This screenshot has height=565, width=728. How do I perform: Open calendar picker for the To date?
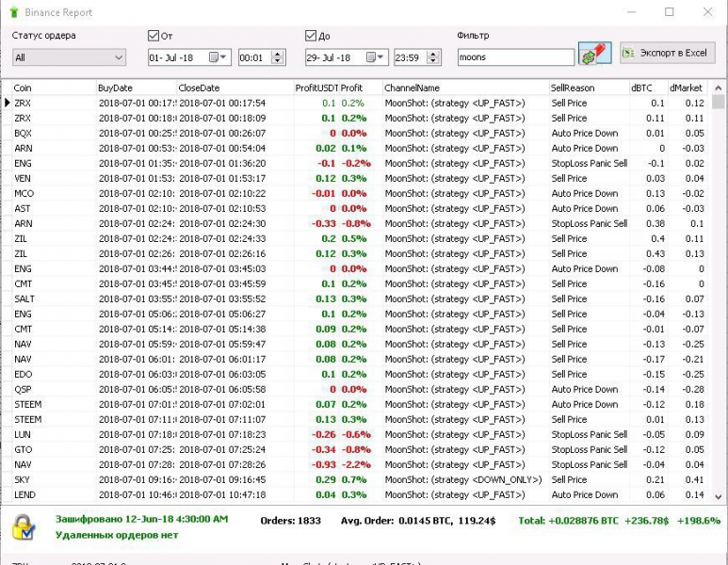click(375, 57)
